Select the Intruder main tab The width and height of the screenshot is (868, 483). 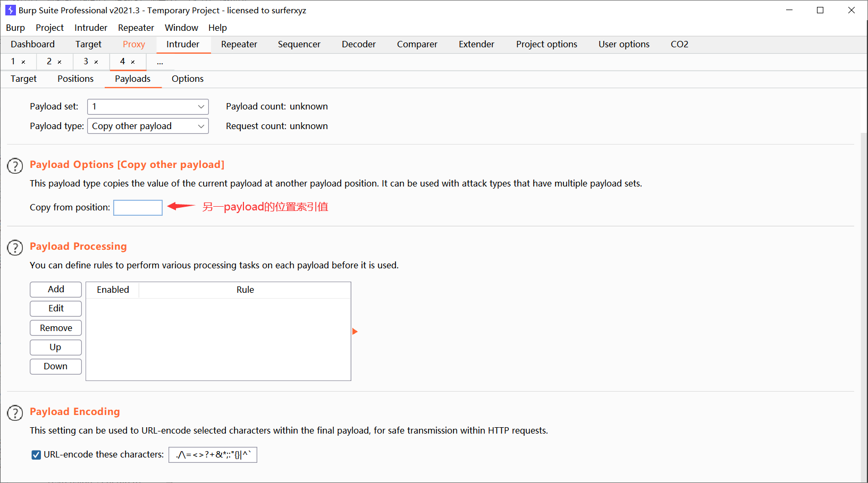[183, 45]
